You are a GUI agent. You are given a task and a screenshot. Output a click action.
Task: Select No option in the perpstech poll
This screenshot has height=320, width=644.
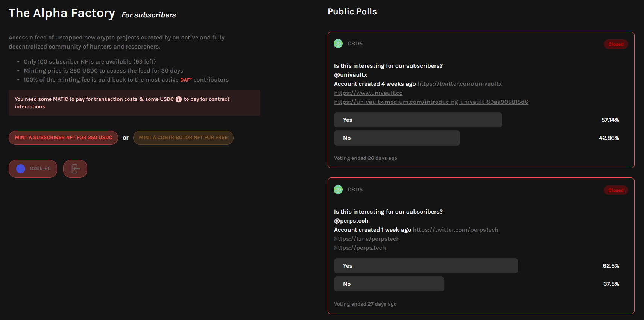389,284
